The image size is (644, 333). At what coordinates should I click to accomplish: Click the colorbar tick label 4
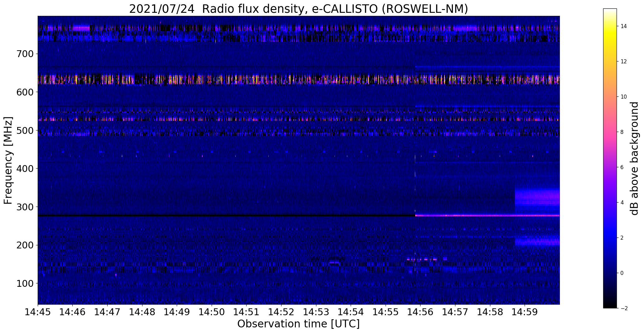[x=622, y=203]
